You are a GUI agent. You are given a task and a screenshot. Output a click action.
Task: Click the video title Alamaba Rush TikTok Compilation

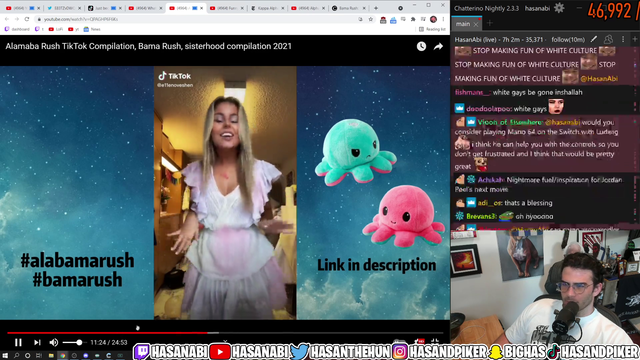tap(148, 46)
